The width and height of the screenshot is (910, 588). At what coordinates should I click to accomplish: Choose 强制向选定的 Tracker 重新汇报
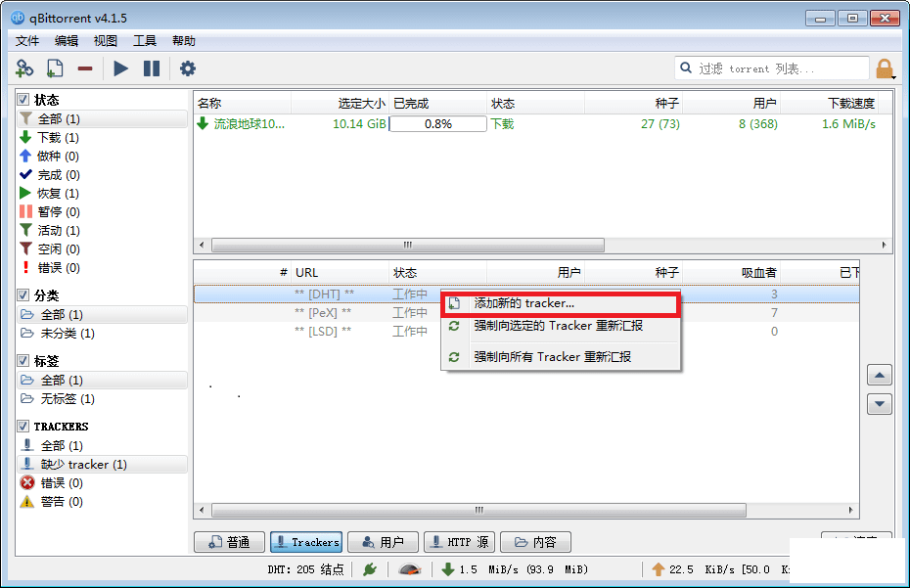point(560,326)
